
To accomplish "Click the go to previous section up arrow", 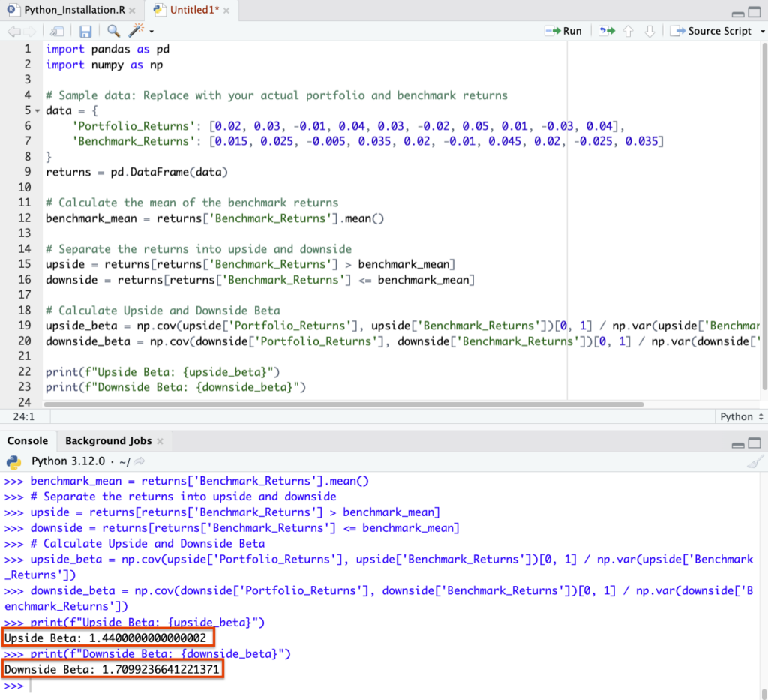I will (628, 31).
